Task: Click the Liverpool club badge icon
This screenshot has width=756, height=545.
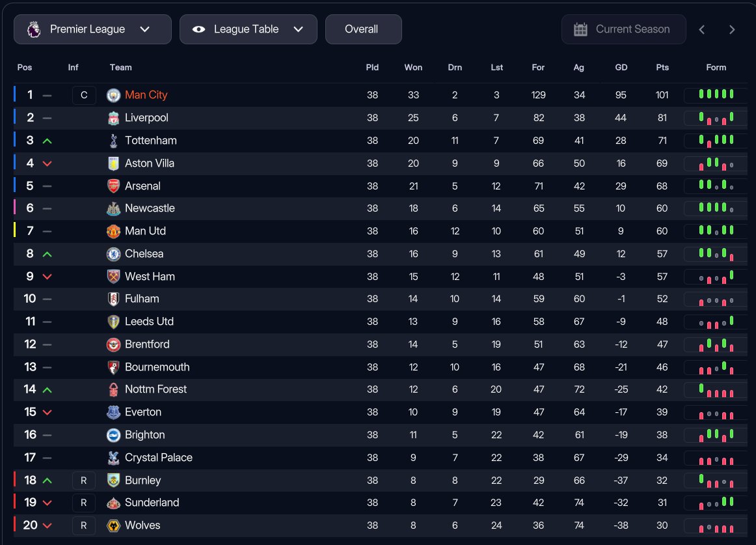Action: pos(114,118)
